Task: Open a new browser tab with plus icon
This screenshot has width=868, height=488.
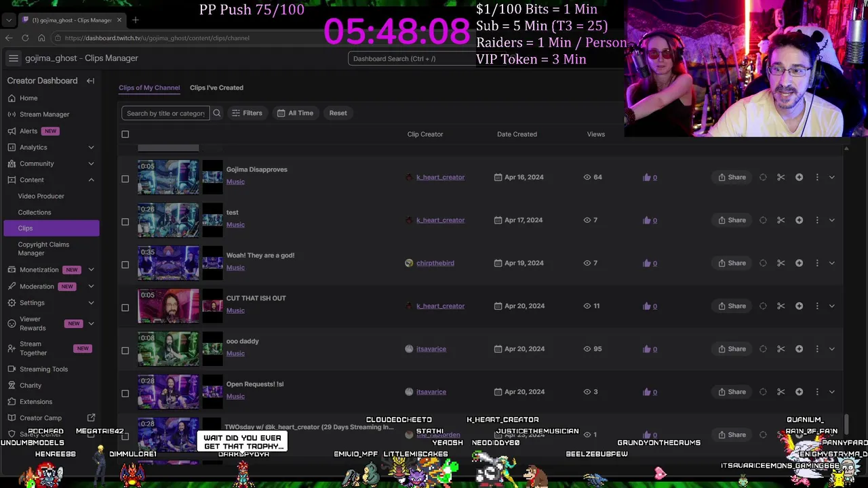Action: (x=135, y=20)
